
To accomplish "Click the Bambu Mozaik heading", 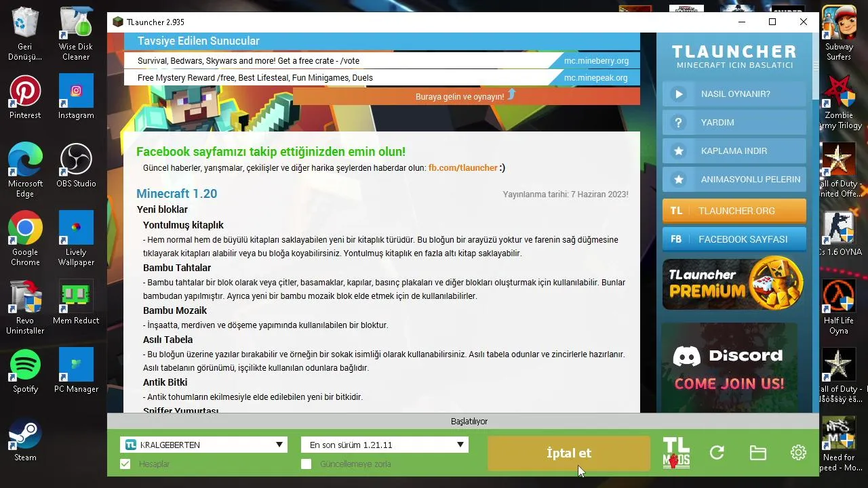I will (x=175, y=310).
